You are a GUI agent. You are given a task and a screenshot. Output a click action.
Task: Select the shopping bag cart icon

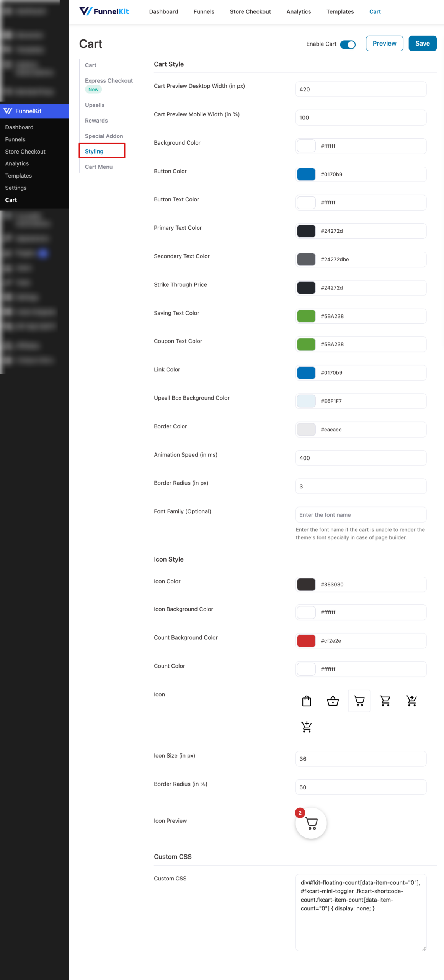pos(307,701)
